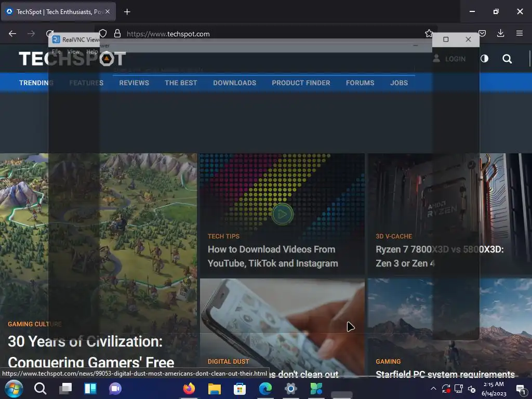The height and width of the screenshot is (399, 532).
Task: Close the RealVNC Viewer window
Action: click(468, 39)
